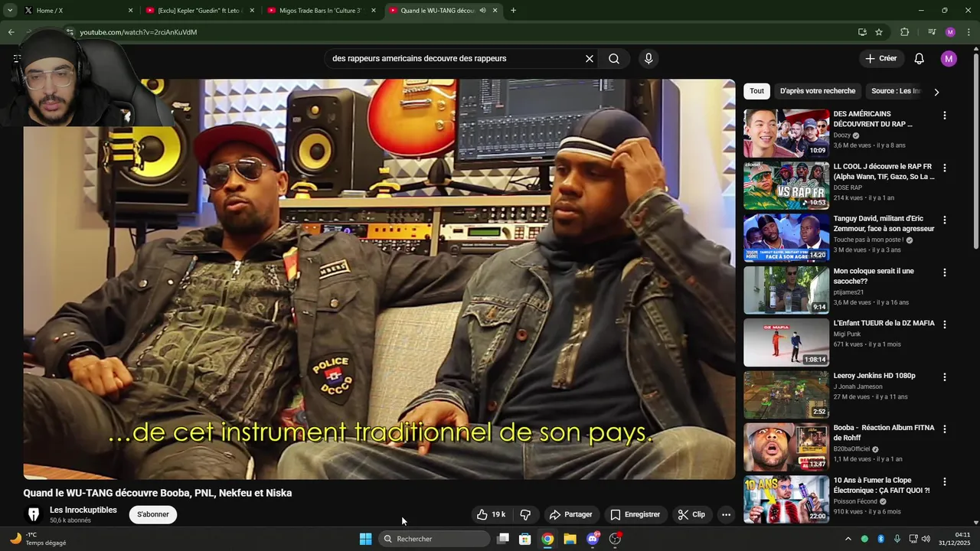Select Source : Les Inrockuptibles chip
Viewport: 980px width, 551px height.
896,91
